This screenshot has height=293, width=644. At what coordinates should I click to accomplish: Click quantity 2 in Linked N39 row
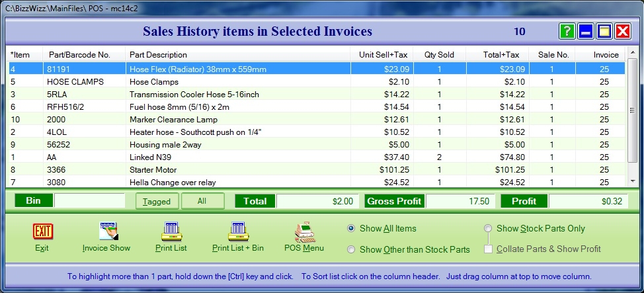tap(439, 157)
